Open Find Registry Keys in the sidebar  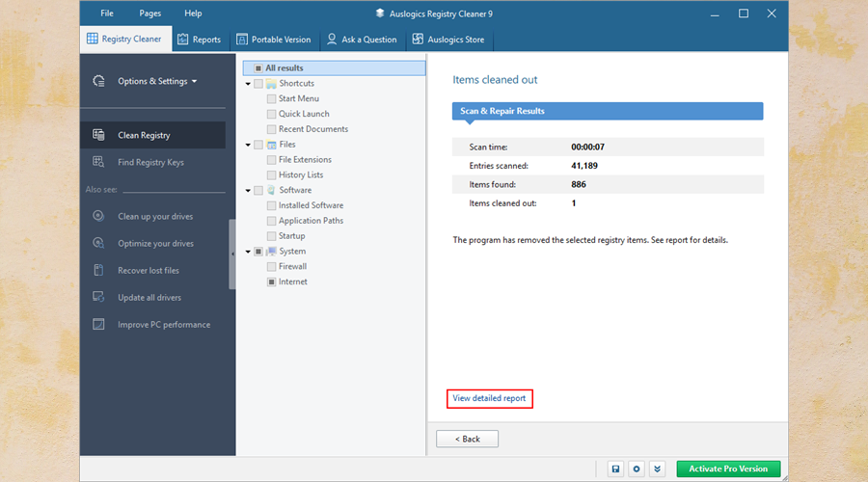point(150,162)
